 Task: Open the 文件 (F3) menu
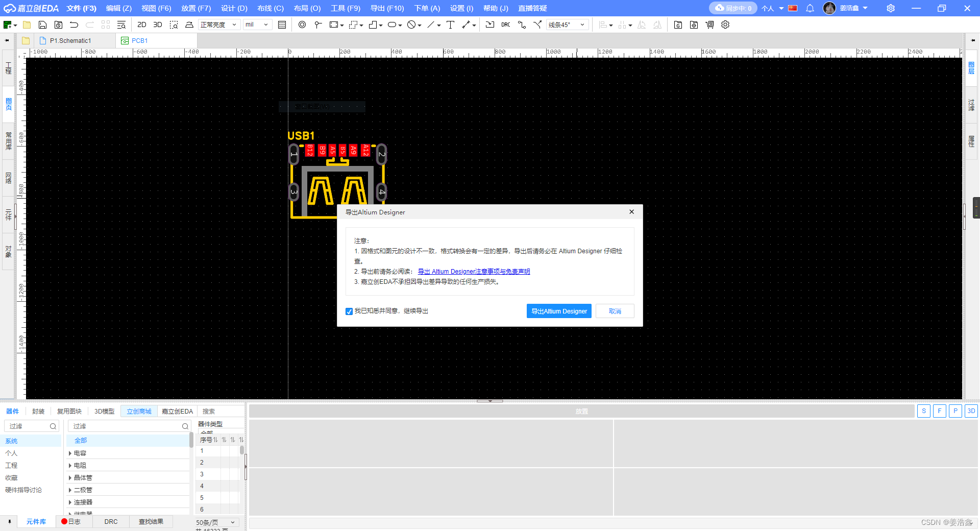[81, 8]
